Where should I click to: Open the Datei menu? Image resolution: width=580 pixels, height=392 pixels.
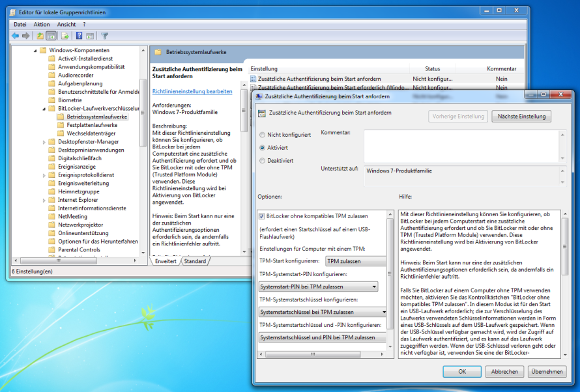click(x=20, y=24)
